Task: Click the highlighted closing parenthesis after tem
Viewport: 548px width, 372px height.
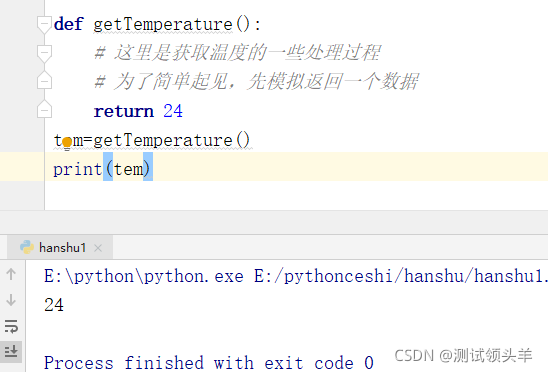Action: (148, 169)
